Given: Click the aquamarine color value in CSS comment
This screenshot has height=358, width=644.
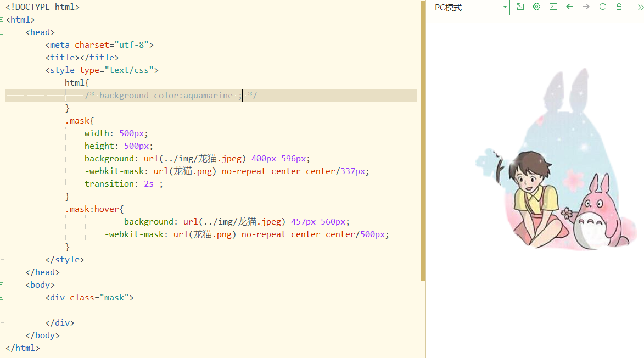Looking at the screenshot, I should (208, 95).
